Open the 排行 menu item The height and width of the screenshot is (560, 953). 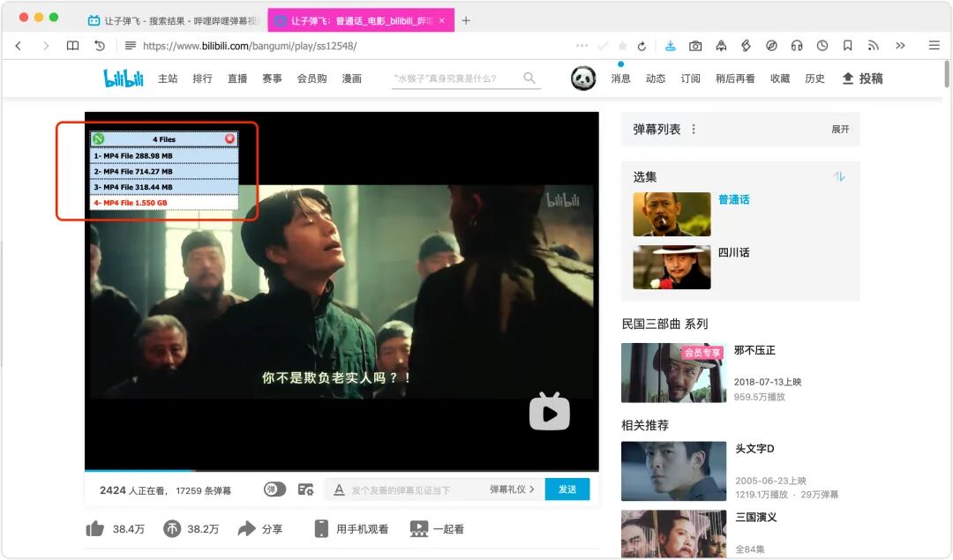[202, 78]
